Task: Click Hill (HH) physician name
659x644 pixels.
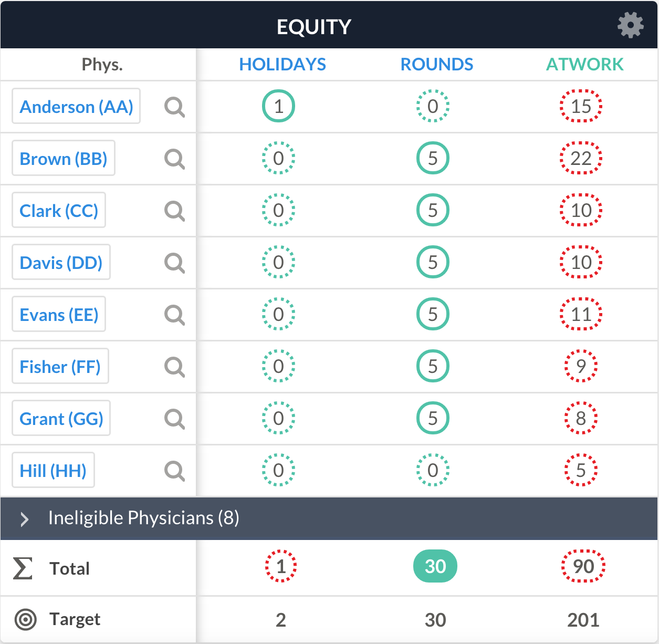Action: [53, 470]
